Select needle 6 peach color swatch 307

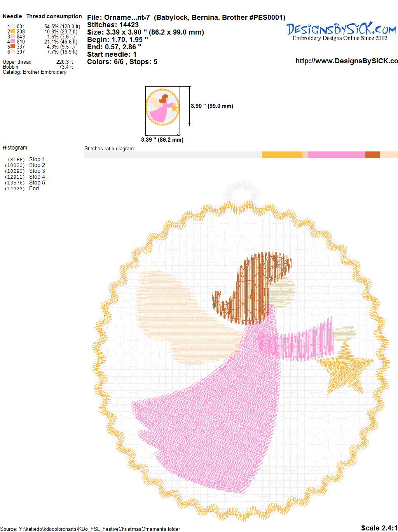pyautogui.click(x=13, y=52)
